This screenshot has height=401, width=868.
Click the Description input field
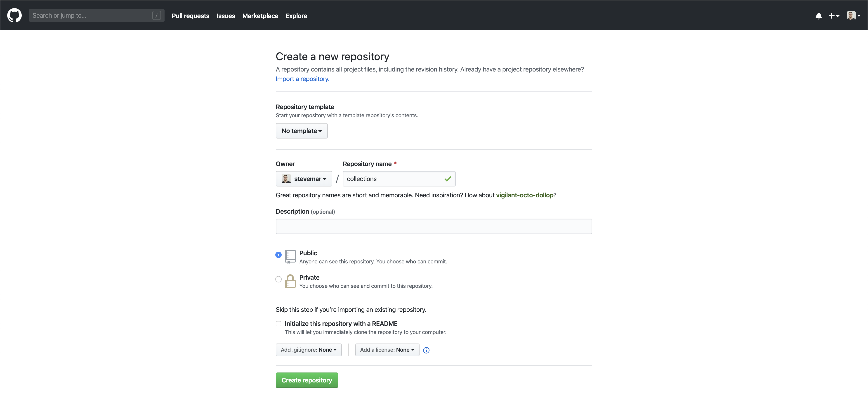click(434, 226)
